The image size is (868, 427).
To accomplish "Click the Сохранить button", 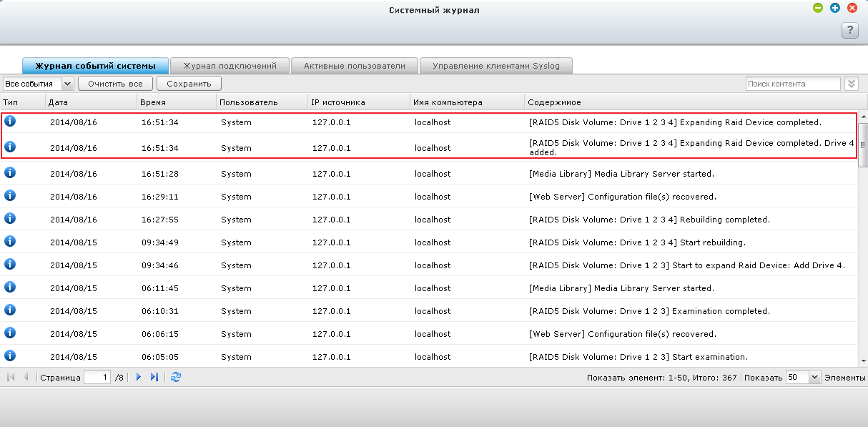I will pyautogui.click(x=189, y=84).
